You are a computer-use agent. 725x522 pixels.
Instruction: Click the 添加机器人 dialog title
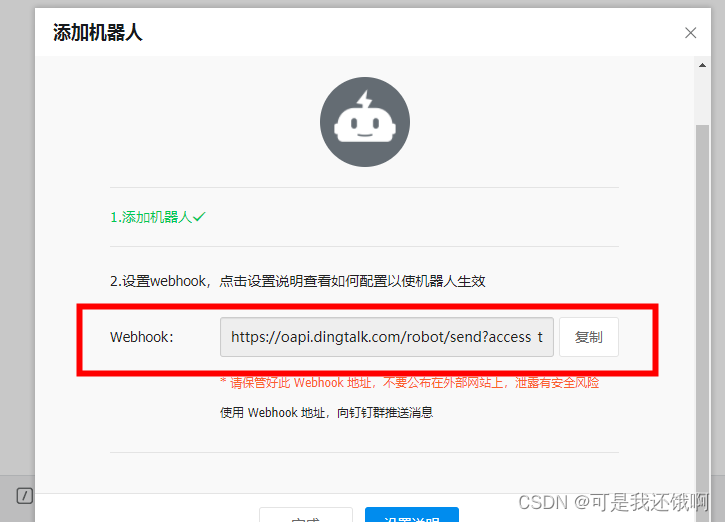98,33
